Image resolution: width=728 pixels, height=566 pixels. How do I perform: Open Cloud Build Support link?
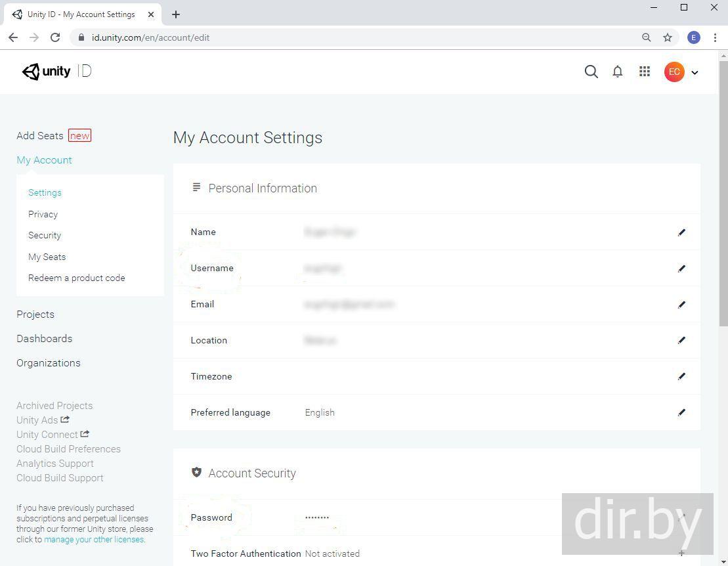[60, 478]
